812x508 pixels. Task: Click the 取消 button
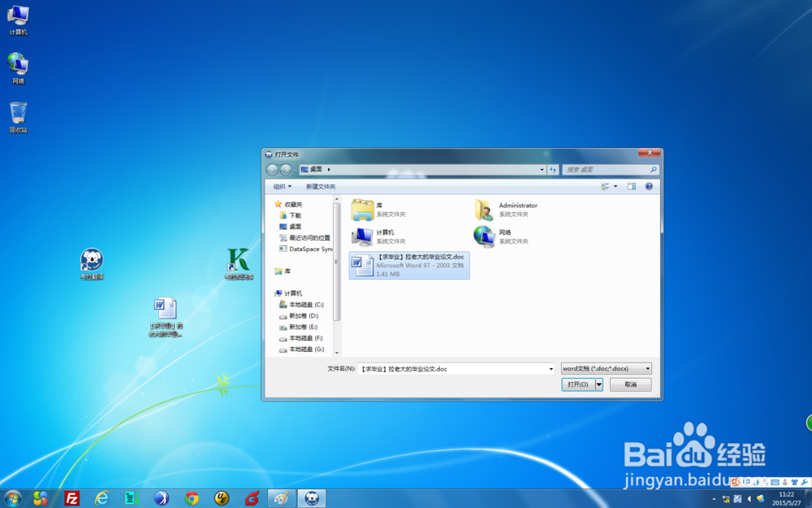pyautogui.click(x=630, y=384)
